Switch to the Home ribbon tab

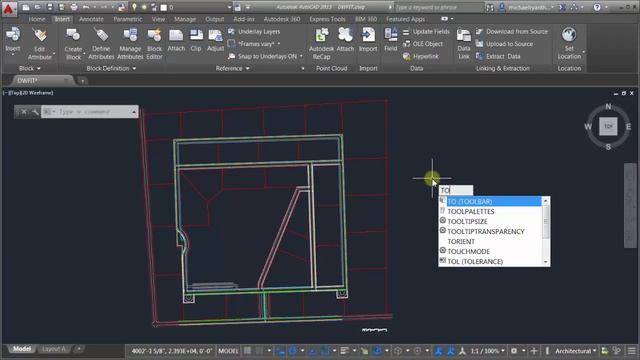click(x=37, y=19)
